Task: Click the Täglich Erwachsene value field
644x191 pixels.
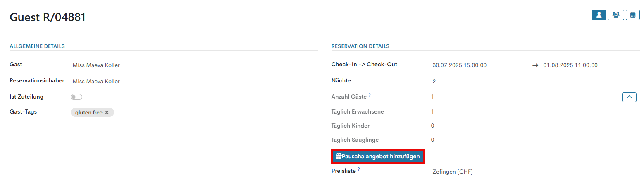Action: point(432,111)
